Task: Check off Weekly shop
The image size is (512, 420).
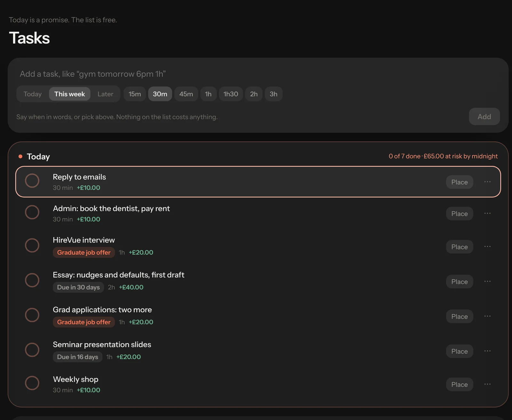Action: point(32,383)
